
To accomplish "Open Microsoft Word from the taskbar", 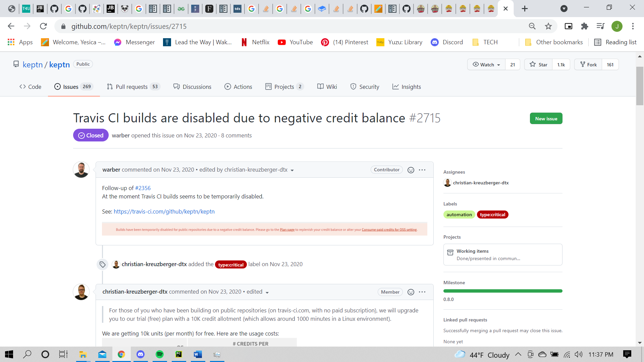I will [198, 354].
